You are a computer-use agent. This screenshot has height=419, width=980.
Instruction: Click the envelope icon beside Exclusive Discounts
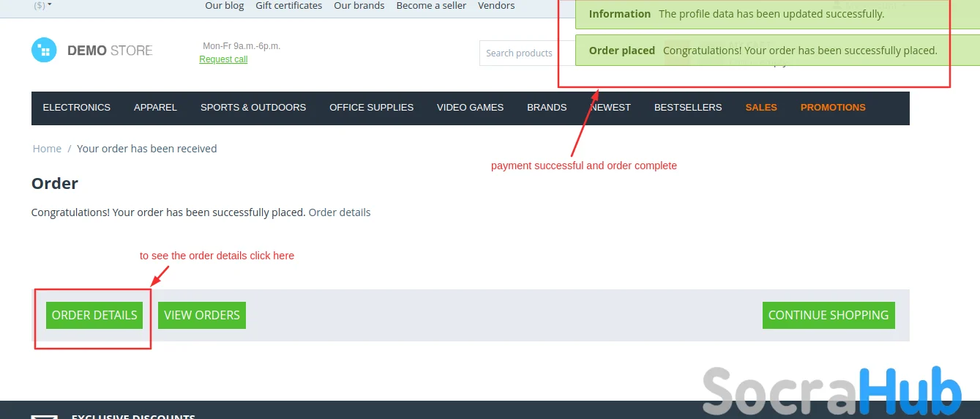click(45, 415)
